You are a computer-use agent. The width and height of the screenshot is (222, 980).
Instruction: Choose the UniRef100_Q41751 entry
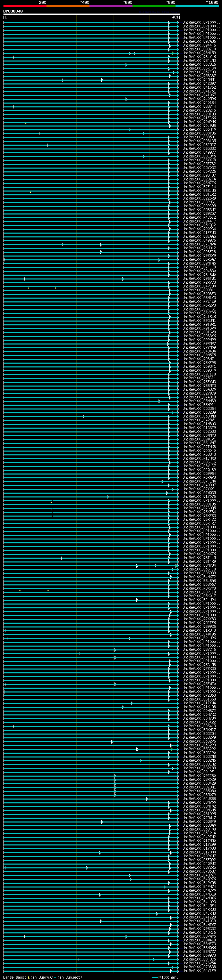(199, 91)
